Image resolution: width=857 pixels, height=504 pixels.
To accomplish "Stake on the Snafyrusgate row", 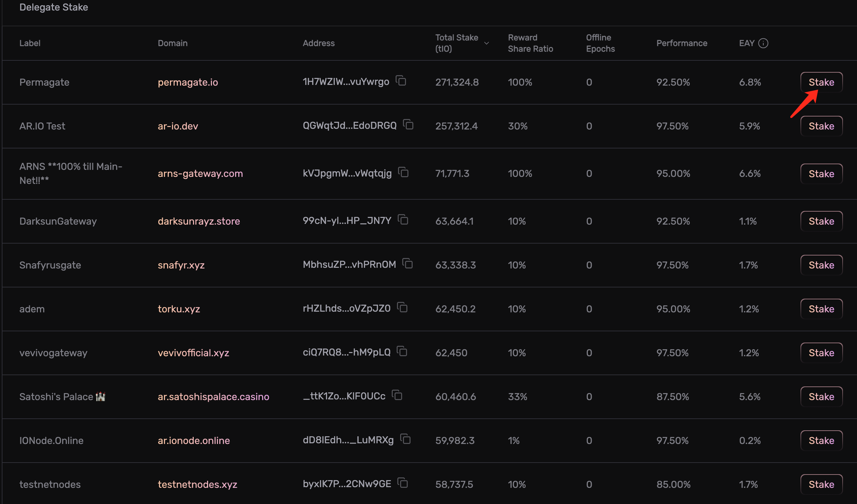I will (x=821, y=265).
